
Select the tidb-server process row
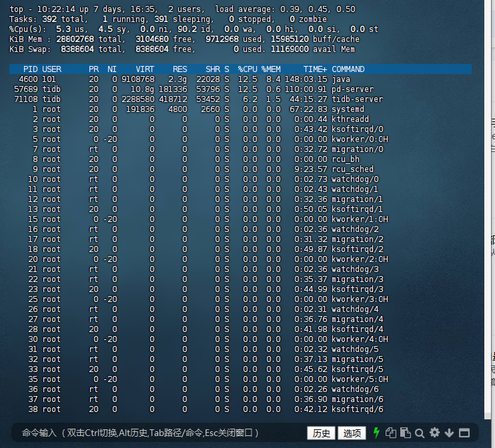(241, 99)
